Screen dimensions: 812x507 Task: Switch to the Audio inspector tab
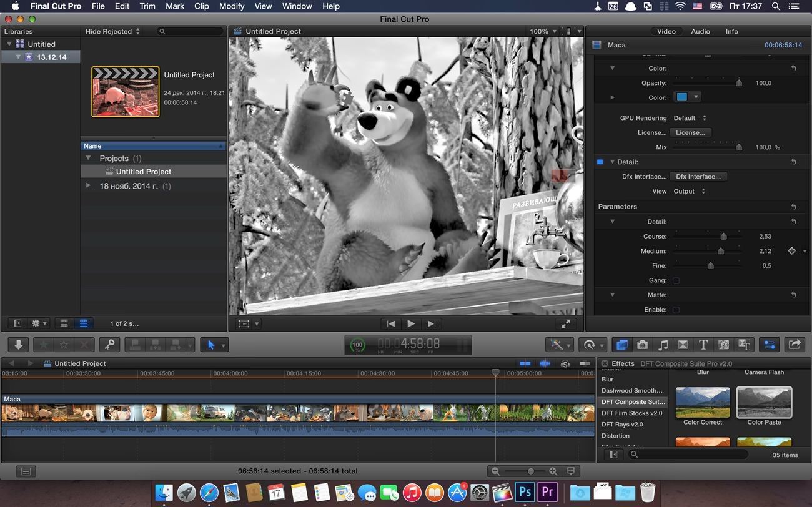[700, 31]
